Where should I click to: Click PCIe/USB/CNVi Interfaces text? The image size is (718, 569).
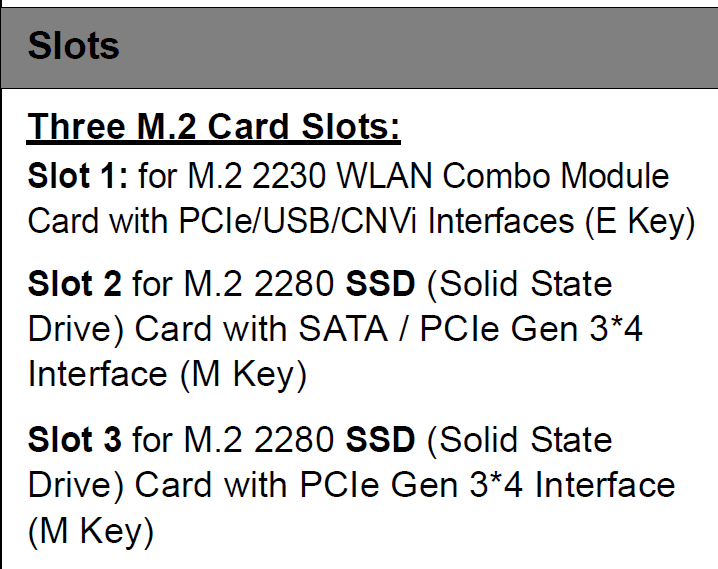376,221
